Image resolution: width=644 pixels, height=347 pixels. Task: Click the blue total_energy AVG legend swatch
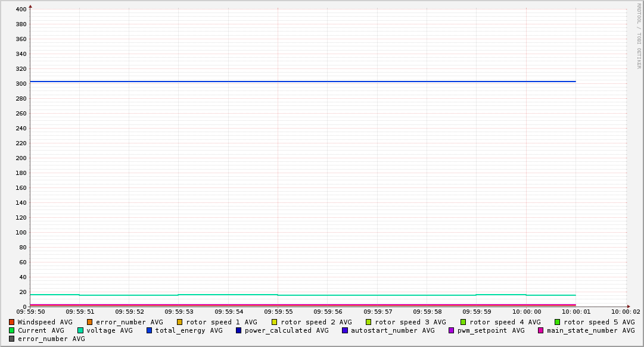(150, 330)
